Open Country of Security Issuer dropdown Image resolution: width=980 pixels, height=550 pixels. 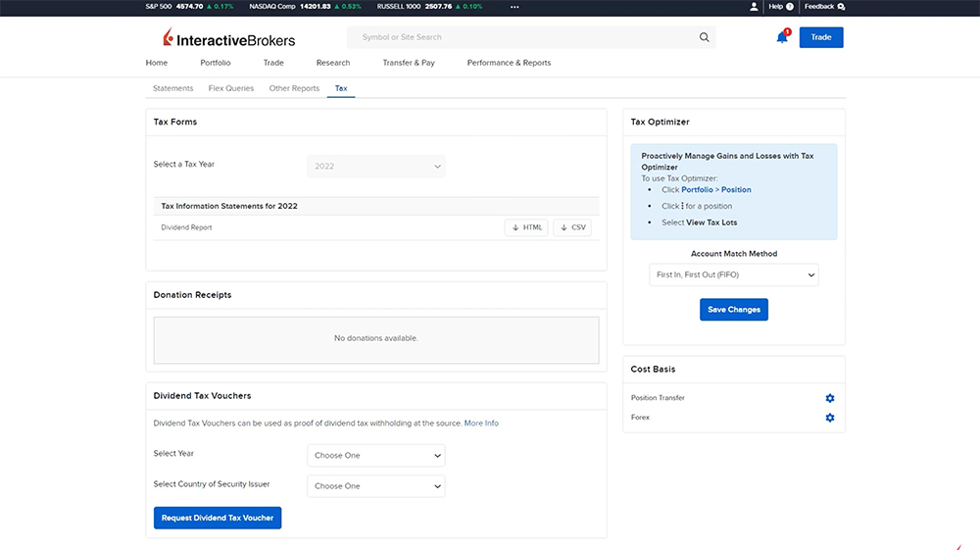click(x=376, y=486)
